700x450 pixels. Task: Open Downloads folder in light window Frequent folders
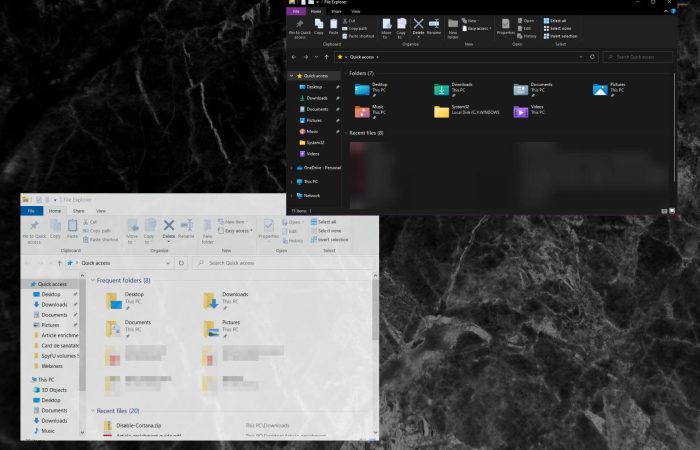(225, 301)
